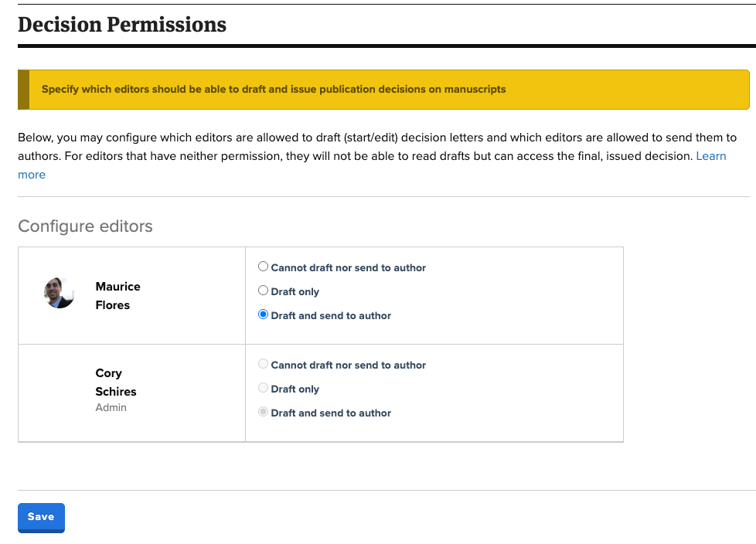The width and height of the screenshot is (756, 544).
Task: Select Maurice Flores's name
Action: click(117, 295)
